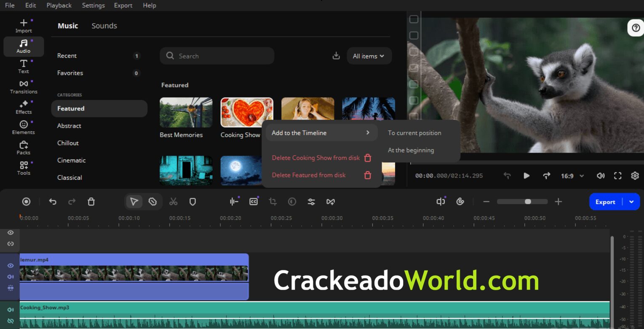The image size is (644, 329).
Task: Click the record circle icon on toolbar
Action: coord(26,202)
